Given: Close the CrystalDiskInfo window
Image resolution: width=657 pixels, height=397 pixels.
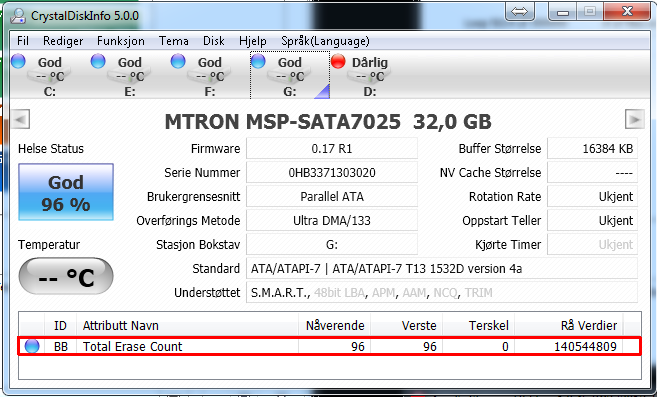Looking at the screenshot, I should (627, 12).
